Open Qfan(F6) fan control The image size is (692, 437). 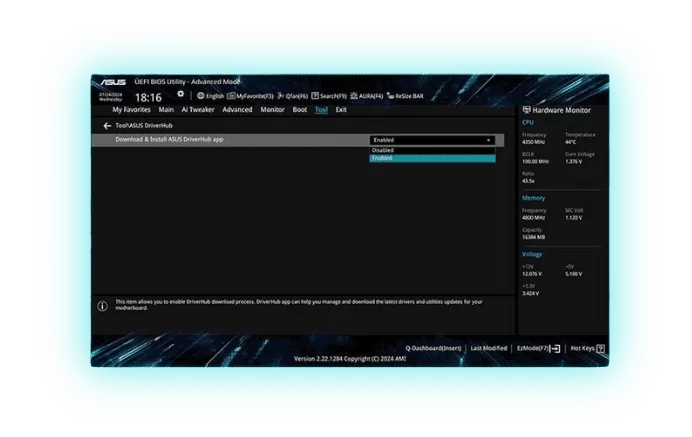click(292, 96)
